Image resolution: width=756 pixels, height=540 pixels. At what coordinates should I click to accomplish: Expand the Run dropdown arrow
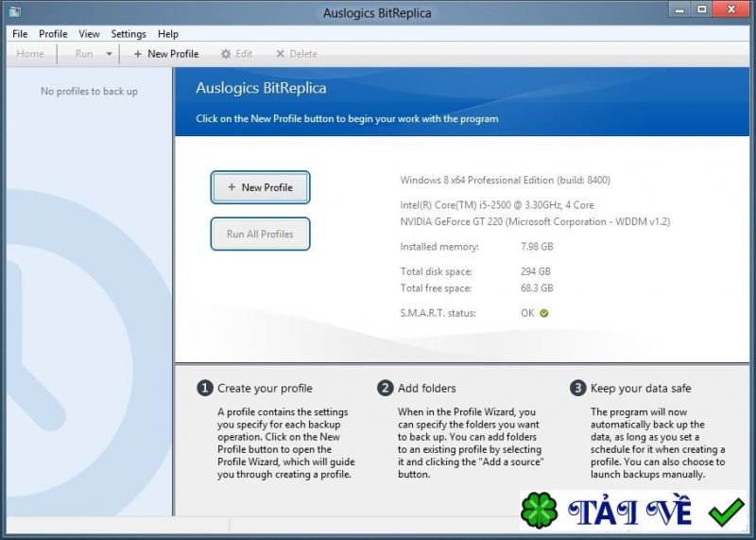click(x=109, y=54)
